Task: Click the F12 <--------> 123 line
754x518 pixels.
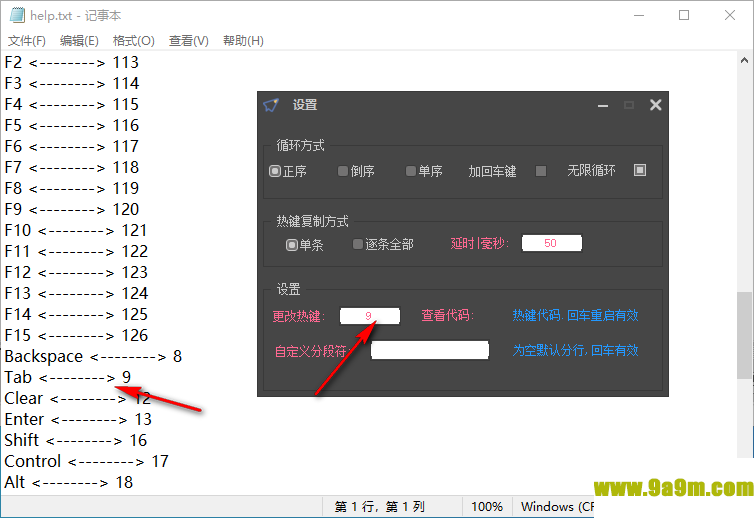Action: pos(76,273)
